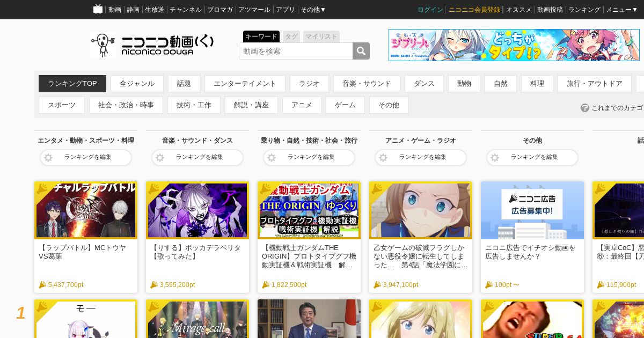Open 静画 in the top navigation
644x338 pixels.
coord(133,10)
